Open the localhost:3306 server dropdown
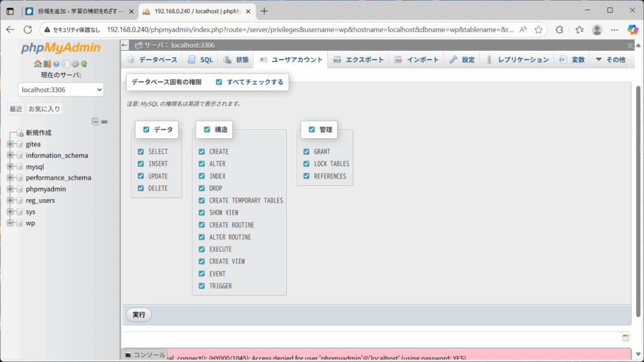 (x=60, y=90)
